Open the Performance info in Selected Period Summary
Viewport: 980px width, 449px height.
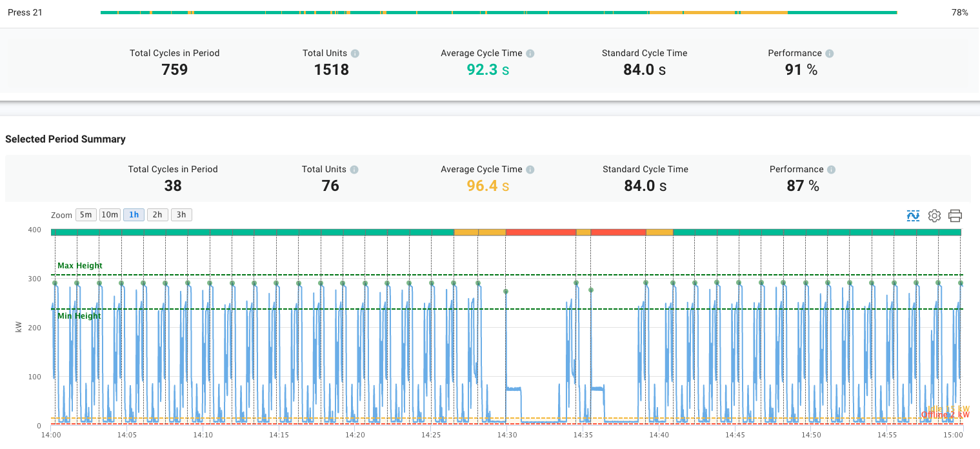(832, 169)
